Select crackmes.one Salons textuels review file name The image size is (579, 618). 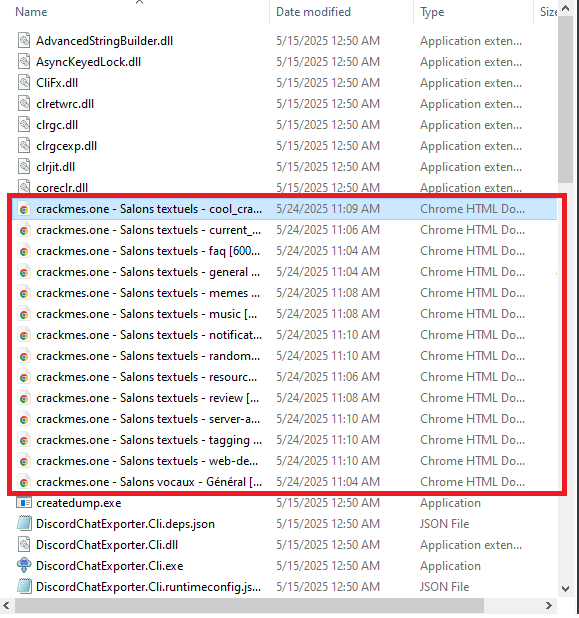tap(147, 398)
